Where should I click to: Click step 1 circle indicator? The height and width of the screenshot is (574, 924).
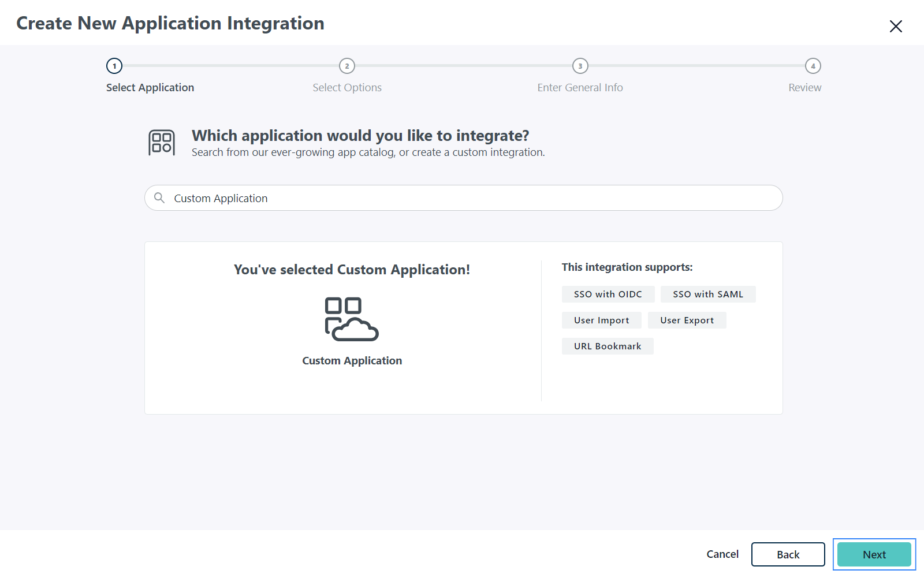click(114, 66)
